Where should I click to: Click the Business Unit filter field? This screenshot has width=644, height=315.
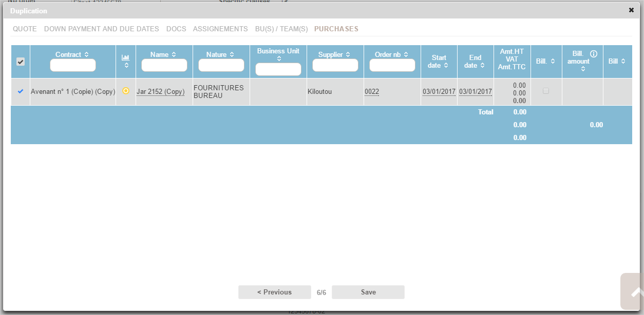[278, 69]
